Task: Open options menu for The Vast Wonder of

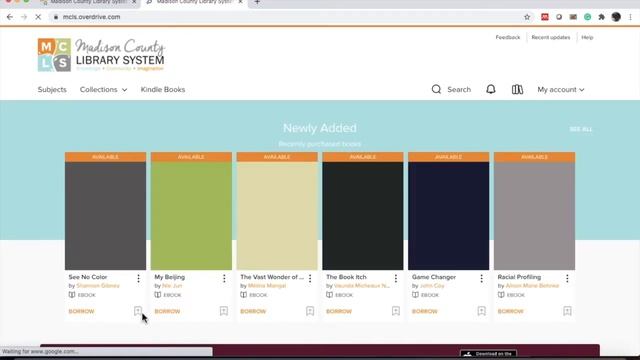Action: (x=310, y=278)
